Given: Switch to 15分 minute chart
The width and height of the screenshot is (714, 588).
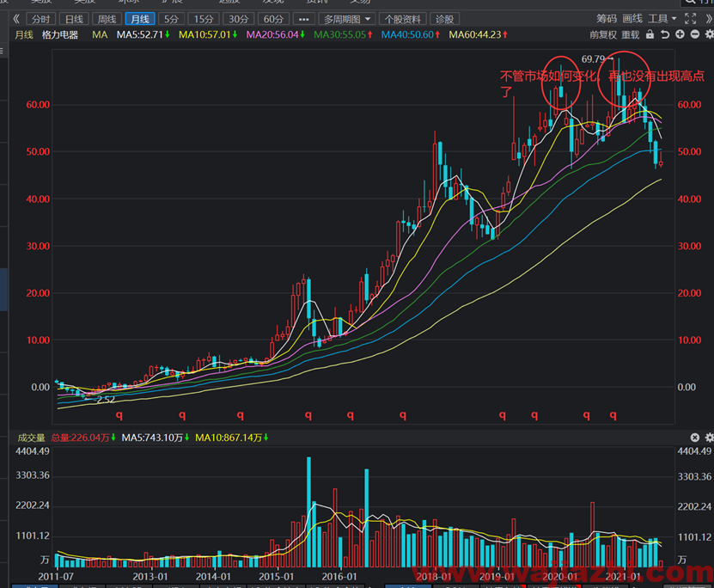Looking at the screenshot, I should click(x=204, y=19).
